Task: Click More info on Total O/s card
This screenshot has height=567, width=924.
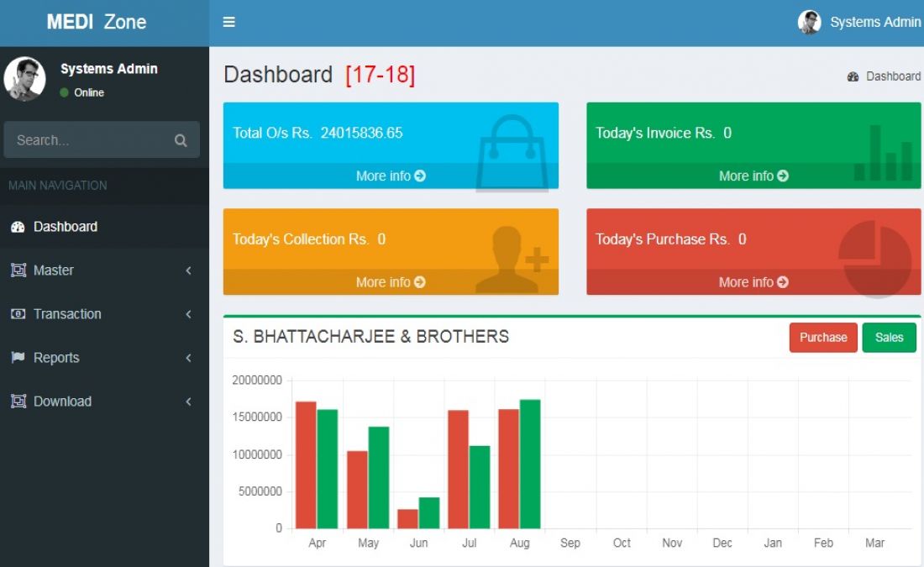Action: 390,176
